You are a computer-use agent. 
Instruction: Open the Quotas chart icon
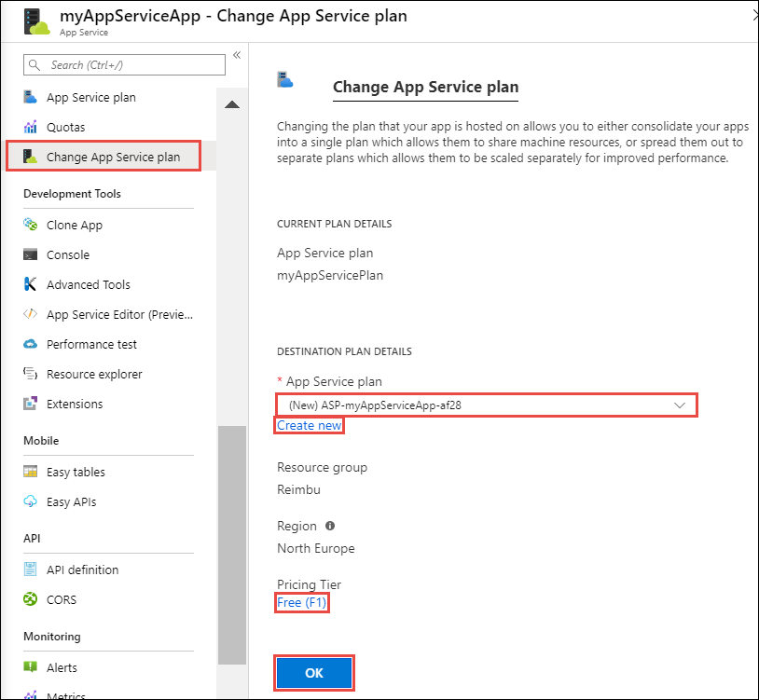coord(30,127)
